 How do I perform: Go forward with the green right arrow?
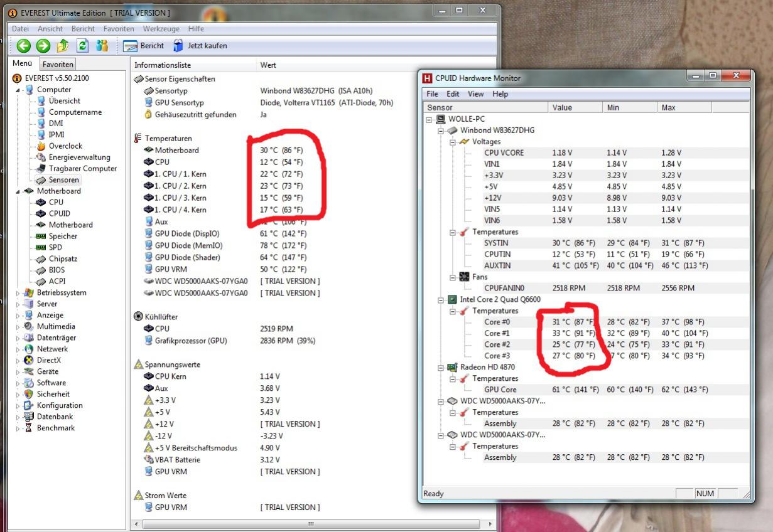43,45
